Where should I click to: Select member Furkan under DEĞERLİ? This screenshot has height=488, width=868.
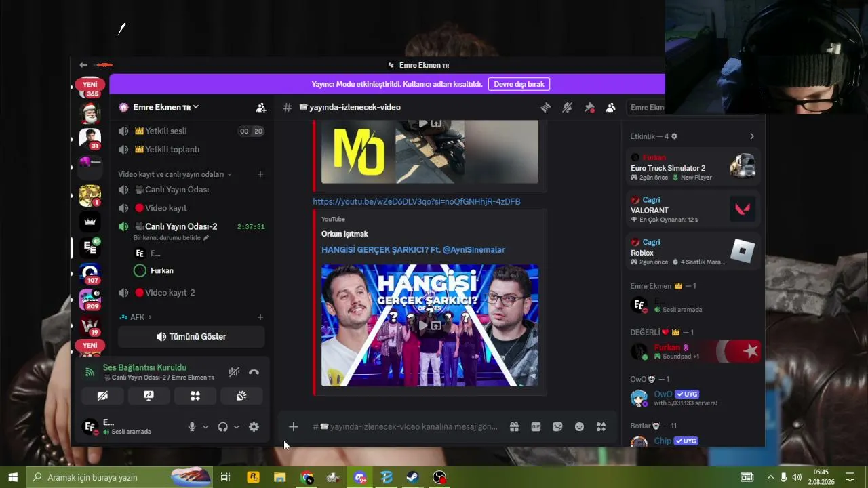coord(693,351)
